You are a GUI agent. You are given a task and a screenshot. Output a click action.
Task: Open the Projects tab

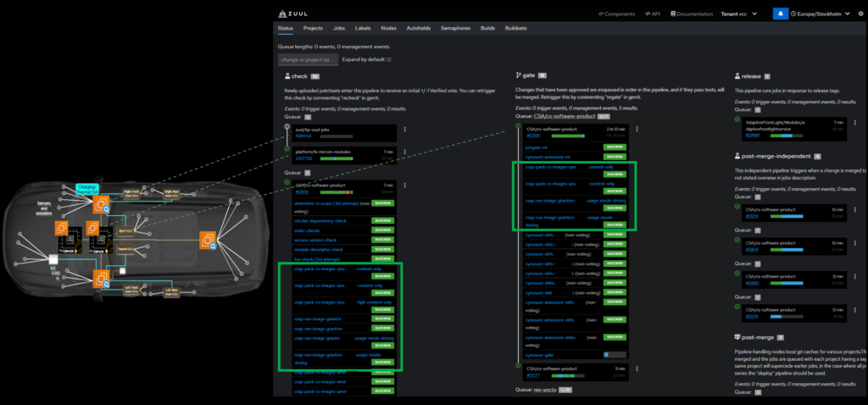point(313,28)
